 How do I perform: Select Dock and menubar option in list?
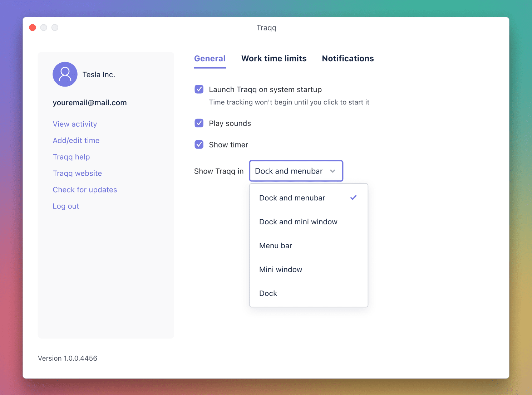309,198
